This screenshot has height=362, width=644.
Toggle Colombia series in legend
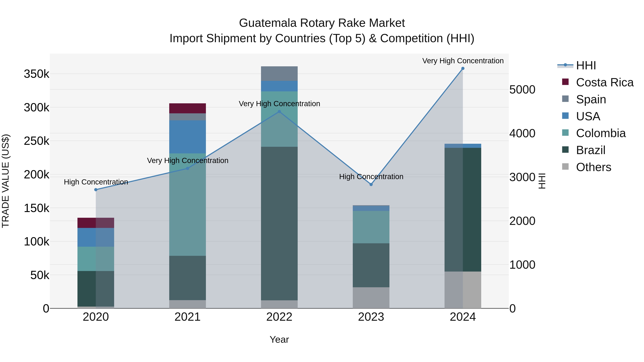point(594,133)
